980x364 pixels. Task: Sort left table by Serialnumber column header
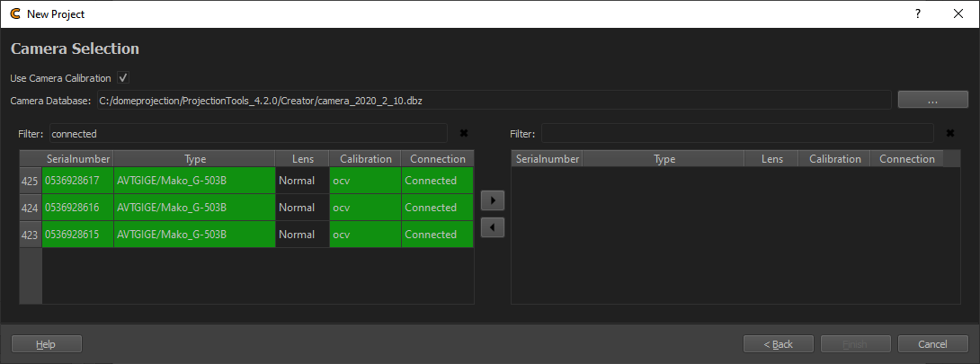click(x=77, y=159)
